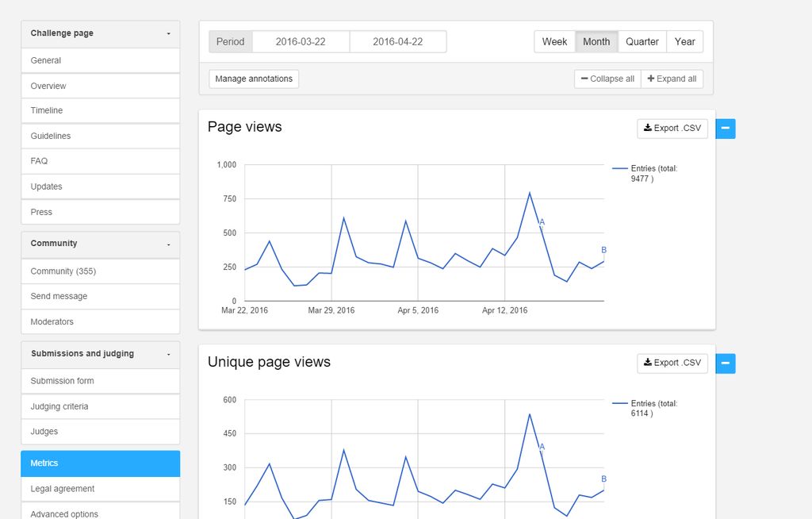
Task: Click annotation marker A on Unique page views chart
Action: tap(542, 447)
